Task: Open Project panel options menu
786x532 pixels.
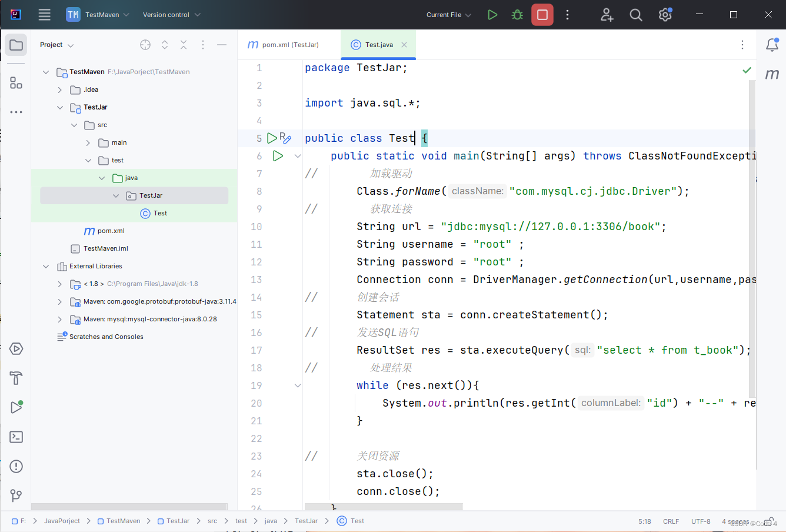Action: pos(203,45)
